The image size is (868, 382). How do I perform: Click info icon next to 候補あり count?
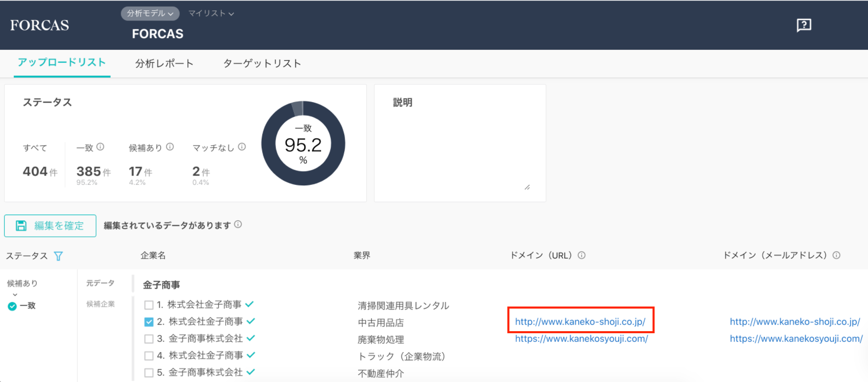pyautogui.click(x=170, y=147)
